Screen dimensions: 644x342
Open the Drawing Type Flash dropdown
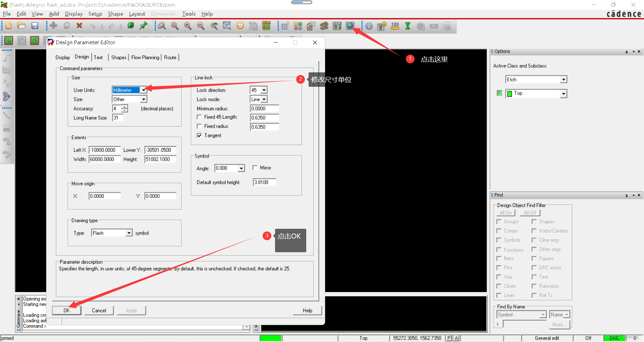pyautogui.click(x=129, y=233)
